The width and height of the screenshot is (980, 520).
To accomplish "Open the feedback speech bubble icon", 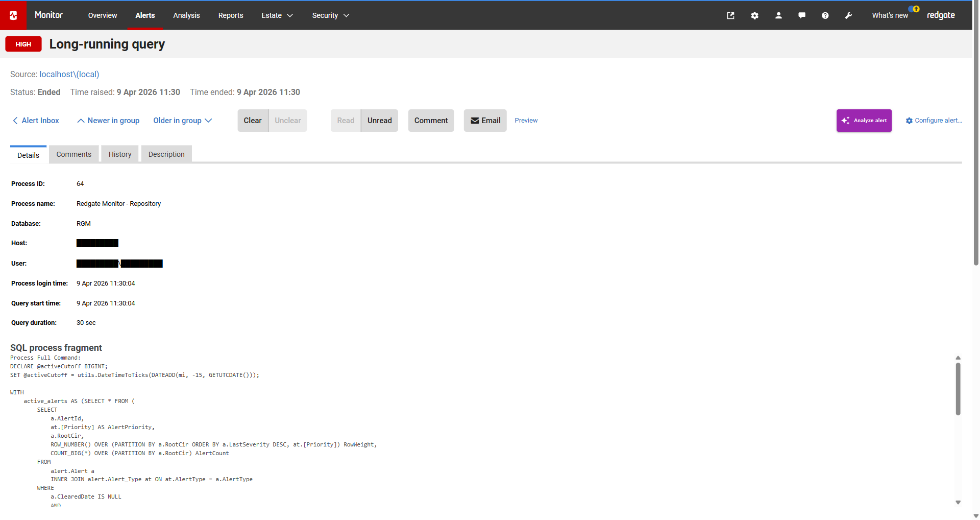I will tap(801, 15).
